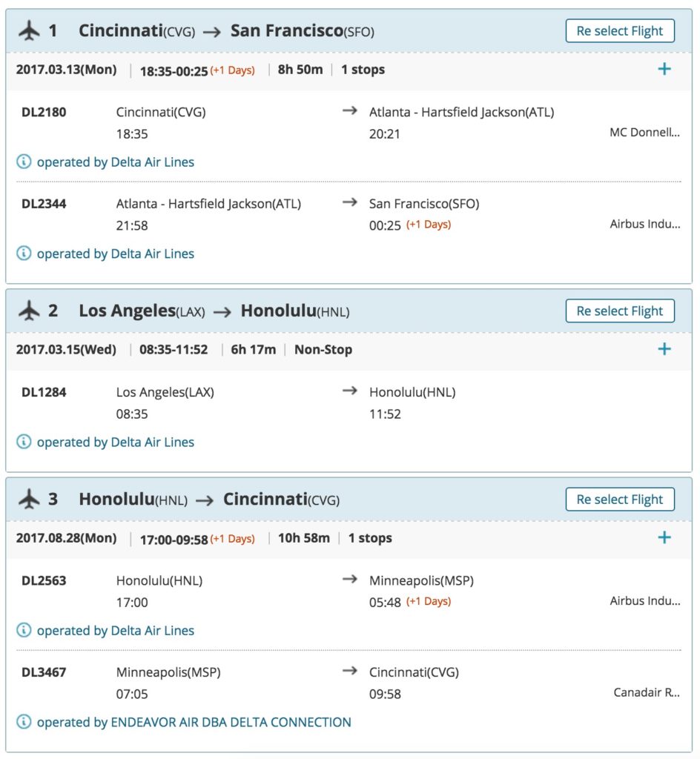
Task: Click the airplane icon for flight 3
Action: pos(30,500)
